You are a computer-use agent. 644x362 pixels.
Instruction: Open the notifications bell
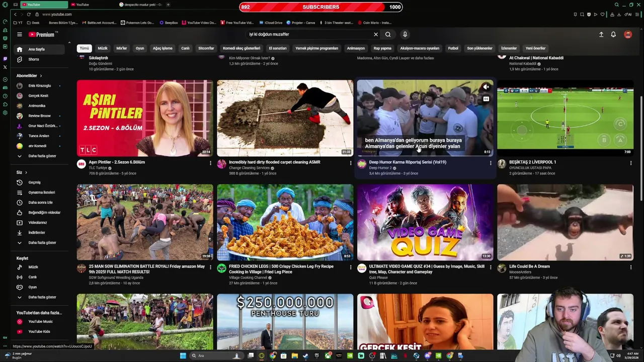pos(613,35)
